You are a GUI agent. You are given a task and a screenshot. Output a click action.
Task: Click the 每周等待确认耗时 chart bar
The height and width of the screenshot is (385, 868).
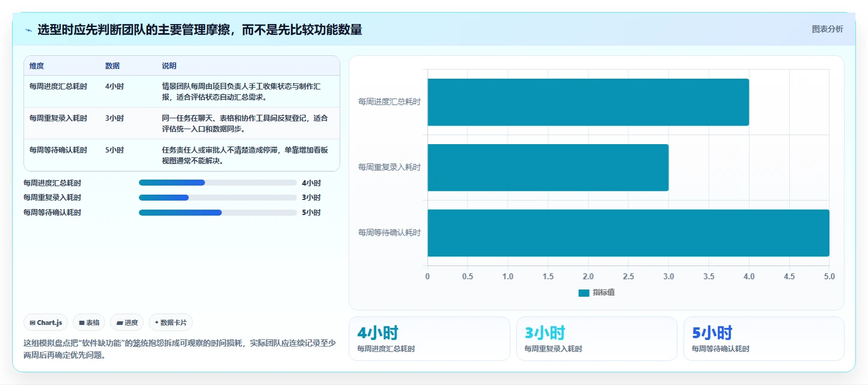click(628, 233)
